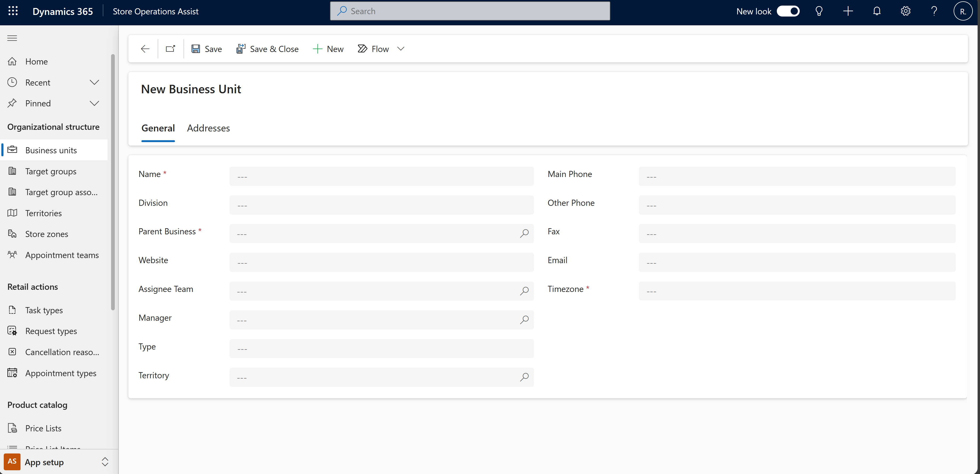Click the Save icon in toolbar
Screen dimensions: 980x474
pyautogui.click(x=196, y=48)
